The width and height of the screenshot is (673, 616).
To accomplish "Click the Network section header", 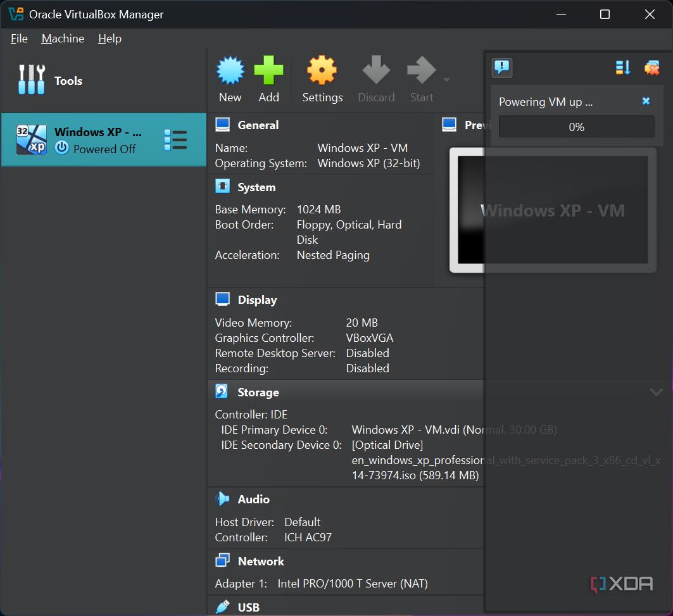I will [261, 562].
